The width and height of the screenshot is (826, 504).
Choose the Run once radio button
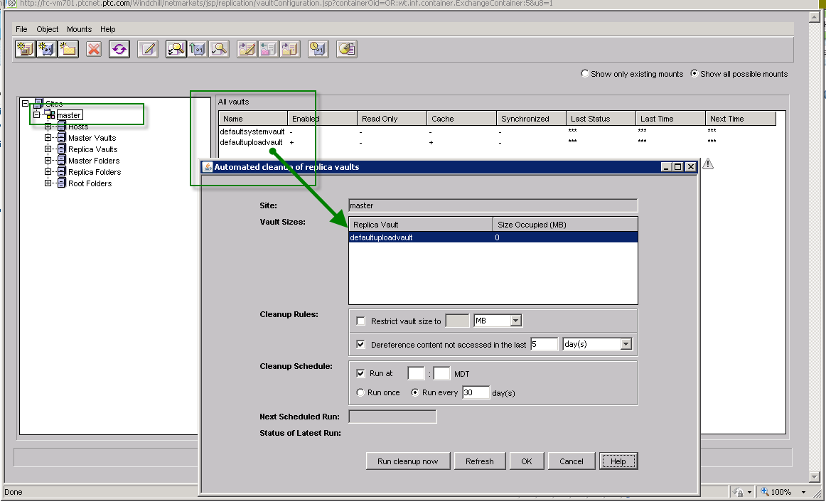click(x=360, y=392)
